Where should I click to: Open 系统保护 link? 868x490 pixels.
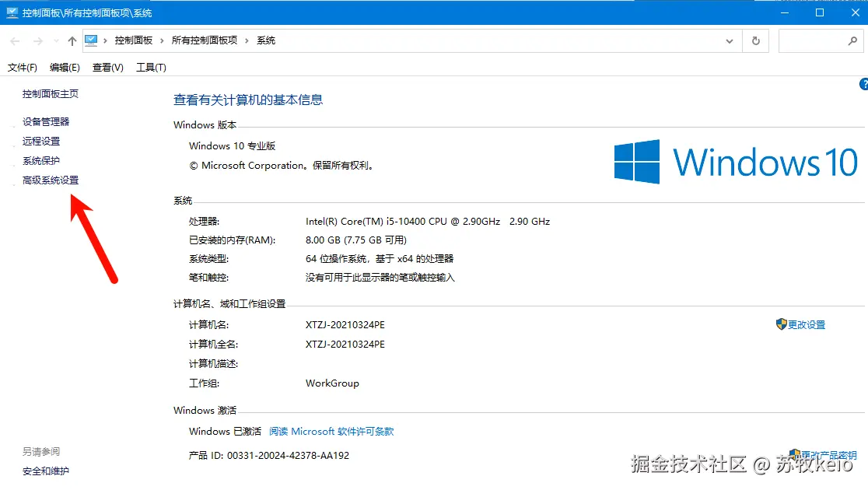click(x=41, y=160)
